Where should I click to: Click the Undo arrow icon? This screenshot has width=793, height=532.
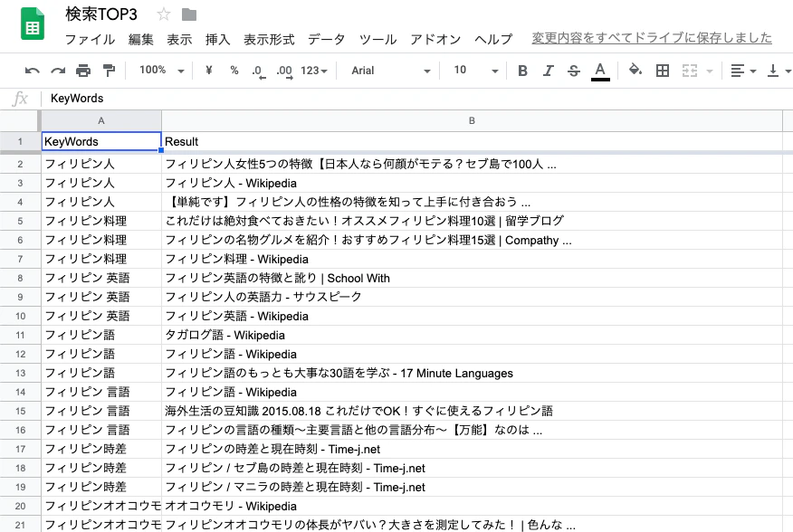click(x=32, y=71)
